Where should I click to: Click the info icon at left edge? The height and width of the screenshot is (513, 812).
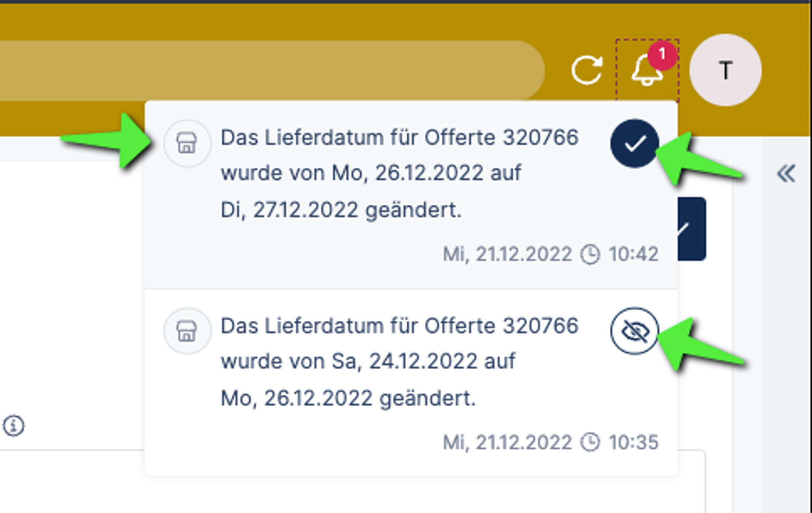click(x=13, y=426)
